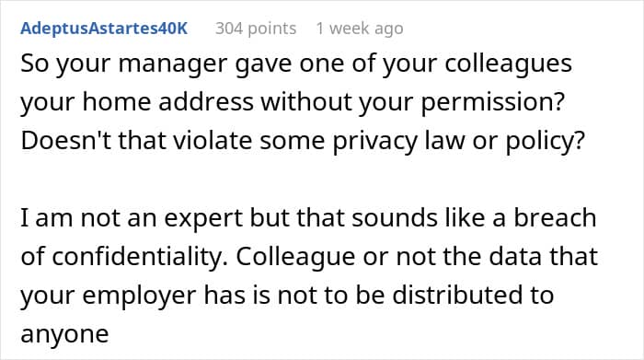Viewport: 644px width, 360px height.
Task: Click the word colleagues in first line
Action: [x=508, y=65]
